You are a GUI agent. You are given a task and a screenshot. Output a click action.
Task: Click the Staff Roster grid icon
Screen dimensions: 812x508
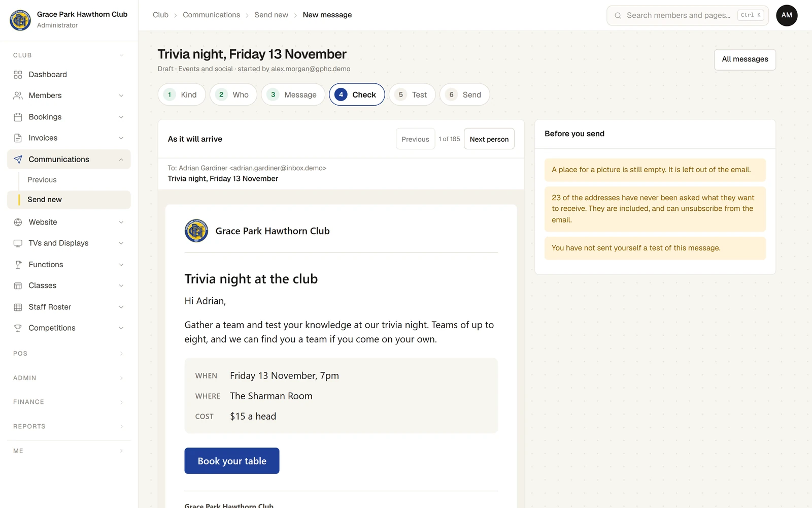coord(18,307)
